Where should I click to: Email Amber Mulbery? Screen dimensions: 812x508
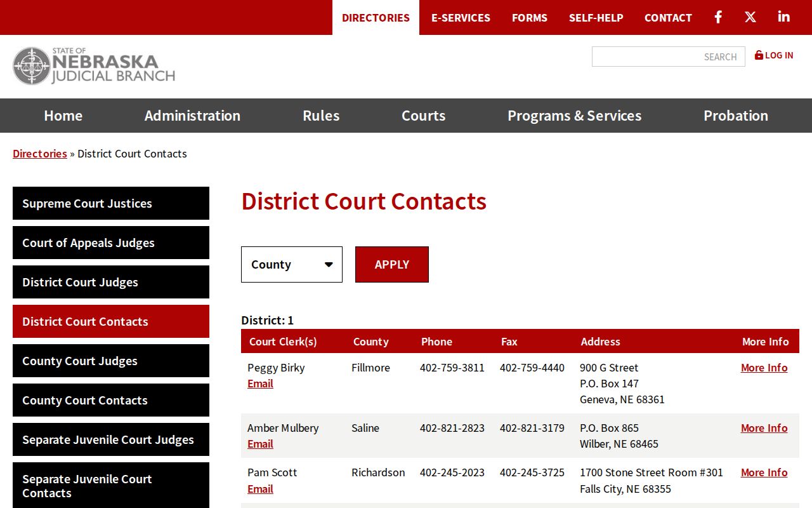260,444
